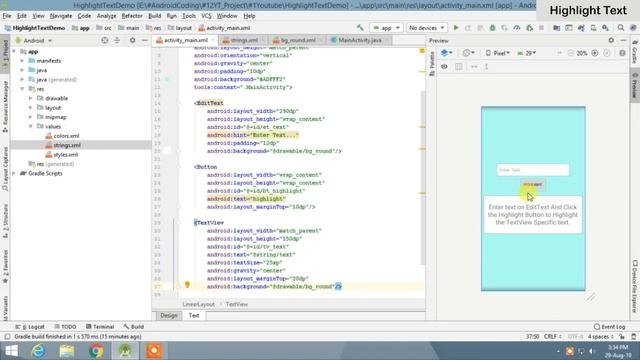Viewport: 640px width, 360px height.
Task: Zoom in the preview with plus icon
Action: tap(595, 53)
